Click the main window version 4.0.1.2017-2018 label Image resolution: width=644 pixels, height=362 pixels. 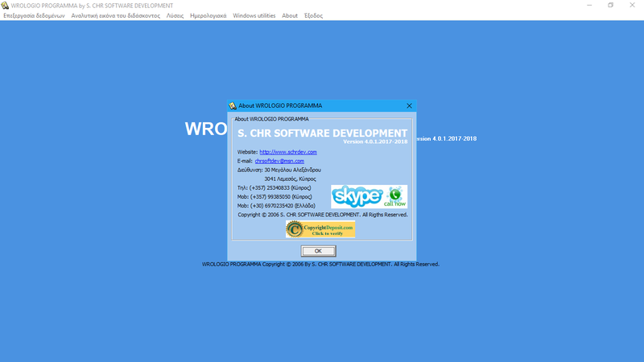click(447, 138)
